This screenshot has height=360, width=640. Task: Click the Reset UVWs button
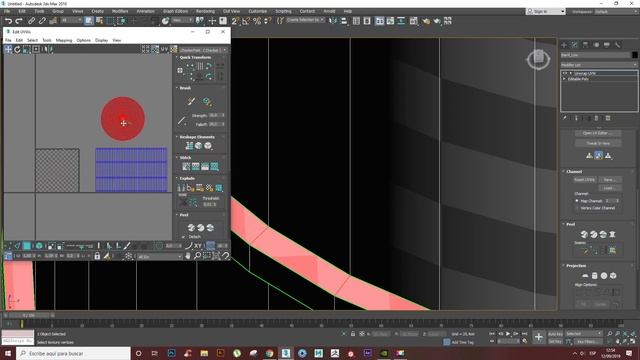[584, 180]
